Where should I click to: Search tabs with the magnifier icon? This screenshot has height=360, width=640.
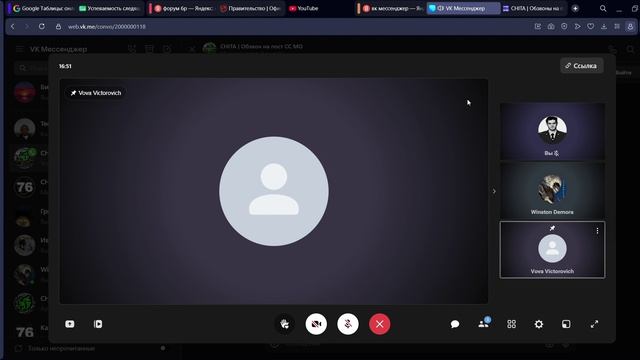tap(603, 8)
